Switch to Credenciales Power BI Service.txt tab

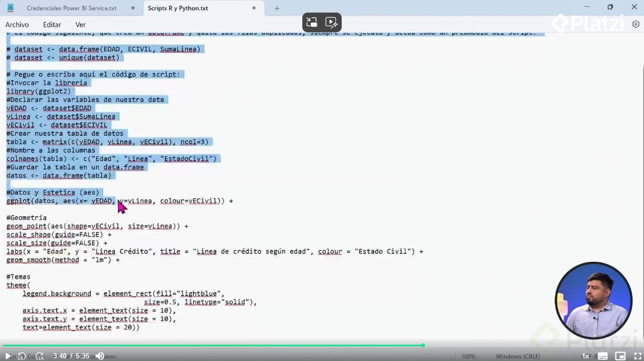point(71,8)
